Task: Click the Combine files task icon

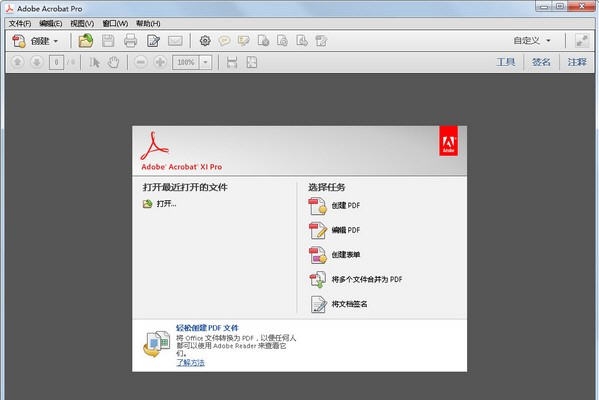Action: (x=318, y=280)
